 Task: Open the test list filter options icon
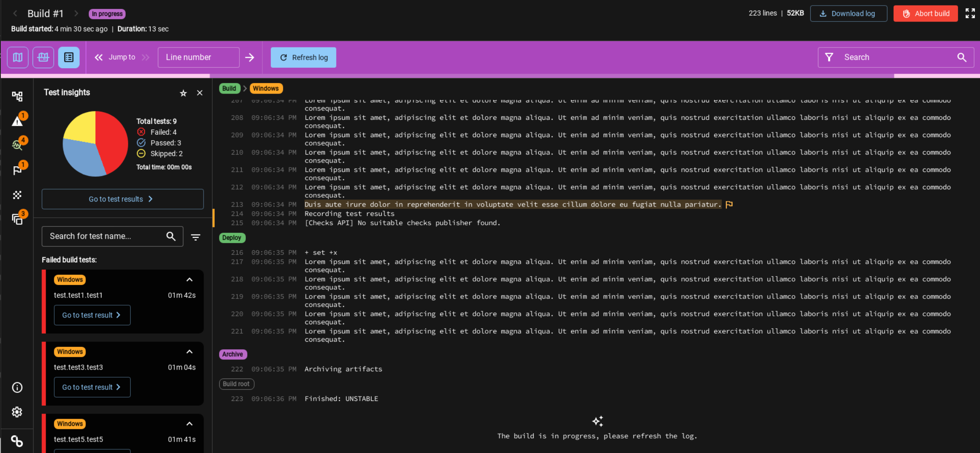pos(195,237)
